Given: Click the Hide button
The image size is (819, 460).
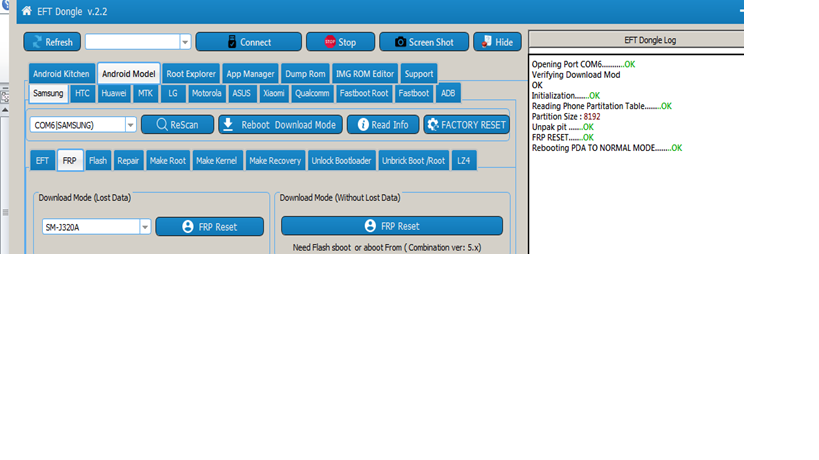Looking at the screenshot, I should (497, 42).
